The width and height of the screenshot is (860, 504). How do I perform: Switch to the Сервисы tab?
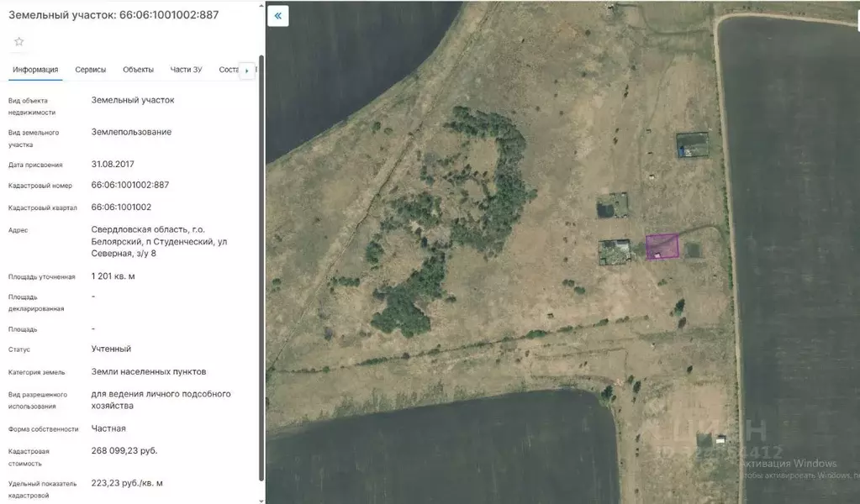click(91, 70)
